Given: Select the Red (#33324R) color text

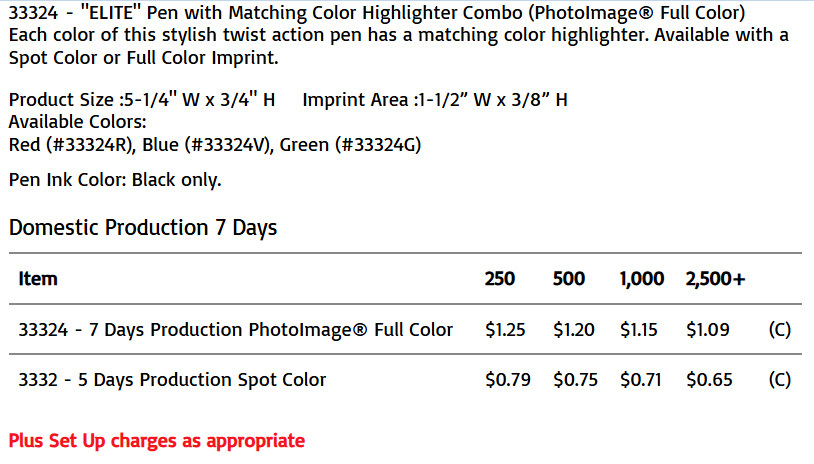Looking at the screenshot, I should [72, 145].
